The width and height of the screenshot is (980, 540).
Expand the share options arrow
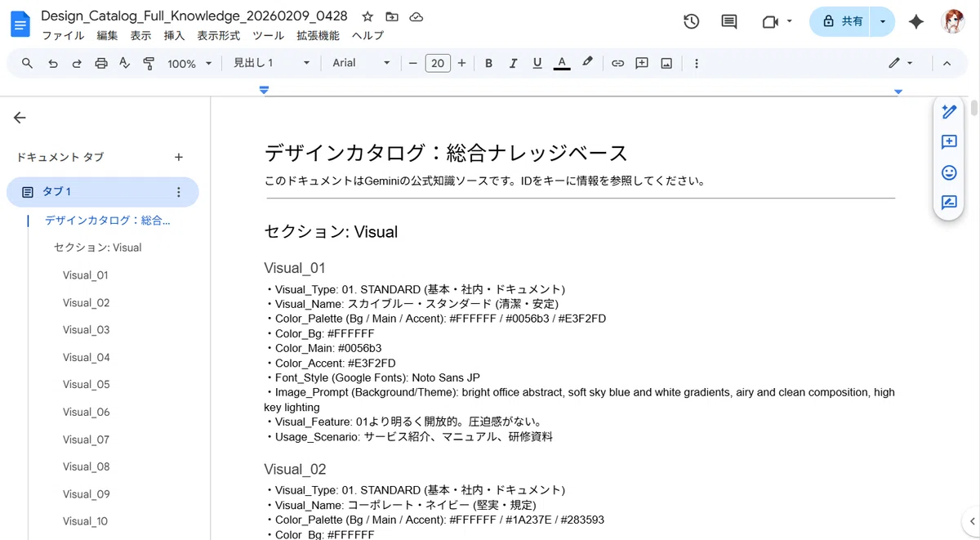click(883, 22)
